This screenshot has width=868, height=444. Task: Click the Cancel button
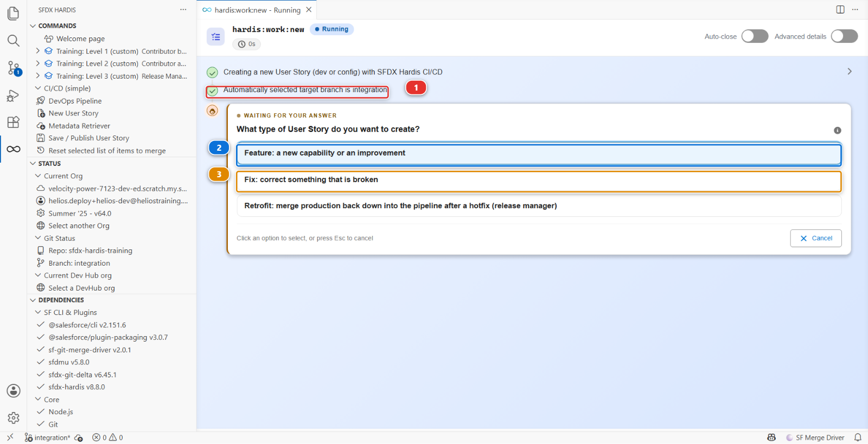pos(816,238)
